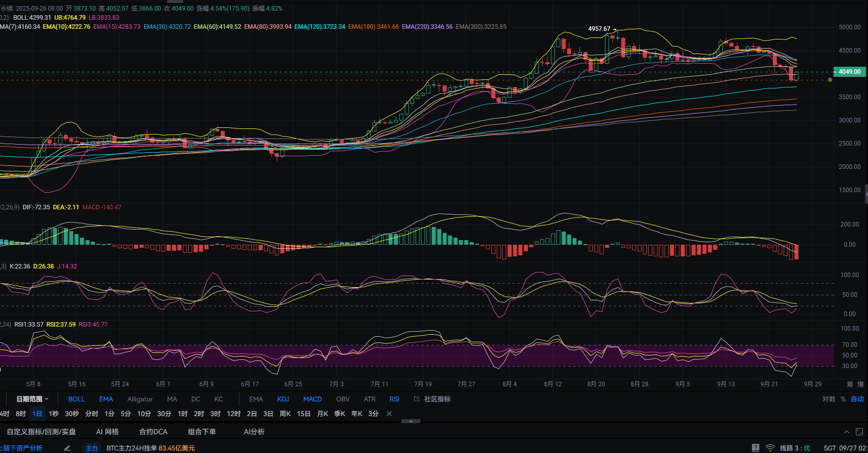Select the 3分 timeframe

pyautogui.click(x=374, y=414)
